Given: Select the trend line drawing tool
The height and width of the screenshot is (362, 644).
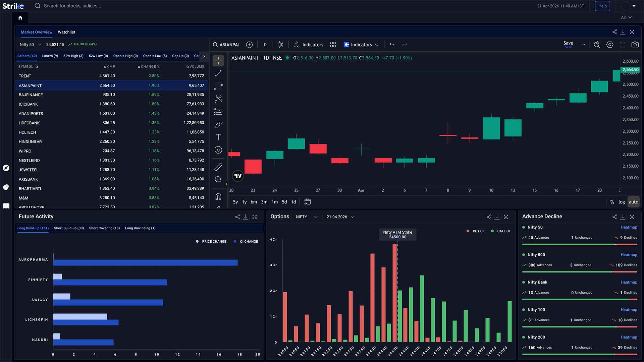Looking at the screenshot, I should click(x=218, y=73).
